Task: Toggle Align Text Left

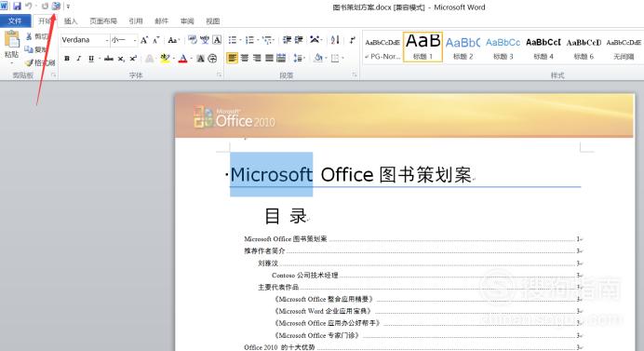Action: 232,58
